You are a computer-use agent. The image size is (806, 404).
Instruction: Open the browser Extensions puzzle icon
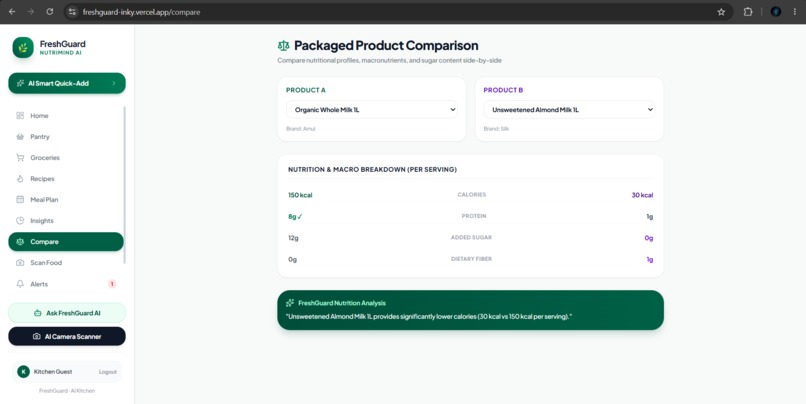(x=748, y=12)
